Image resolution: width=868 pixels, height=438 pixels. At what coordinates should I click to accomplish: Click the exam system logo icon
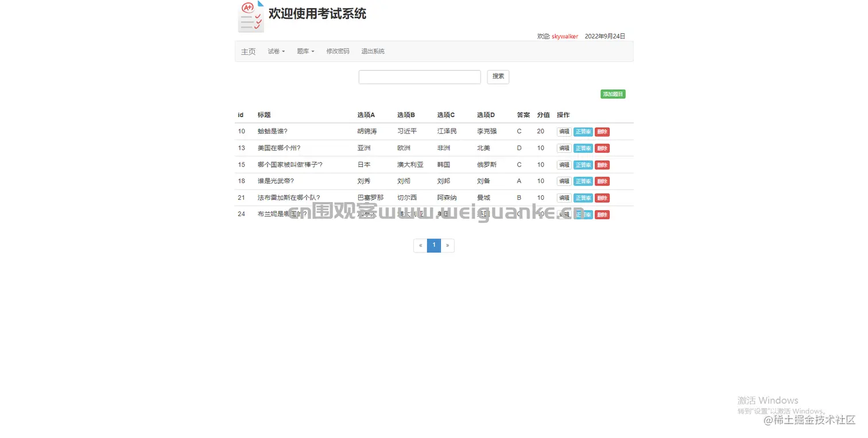point(251,17)
